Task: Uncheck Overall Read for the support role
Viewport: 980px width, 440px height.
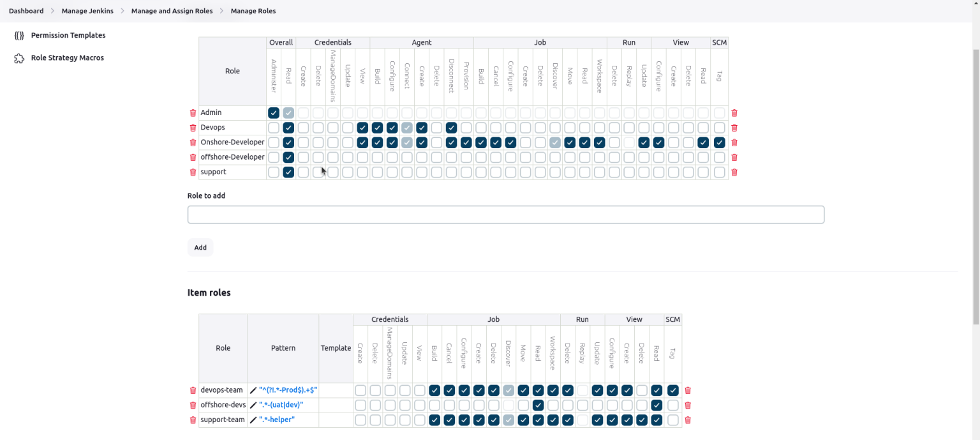Action: [288, 172]
